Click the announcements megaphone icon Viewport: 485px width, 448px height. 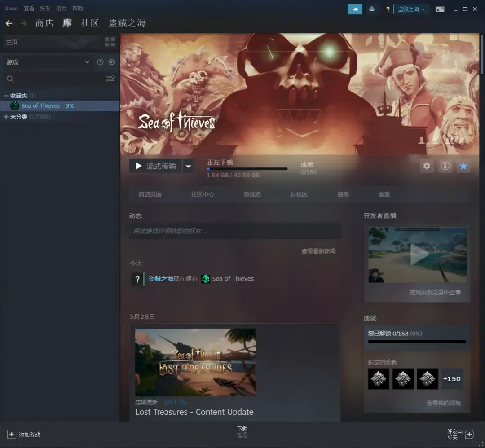pyautogui.click(x=355, y=9)
